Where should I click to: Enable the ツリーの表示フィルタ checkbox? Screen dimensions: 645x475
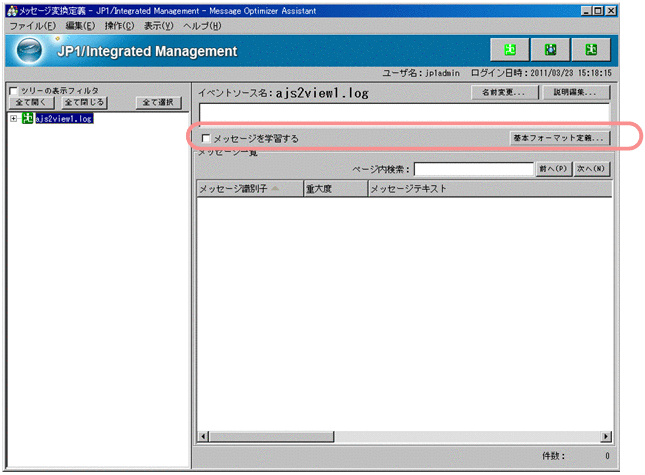[x=13, y=90]
